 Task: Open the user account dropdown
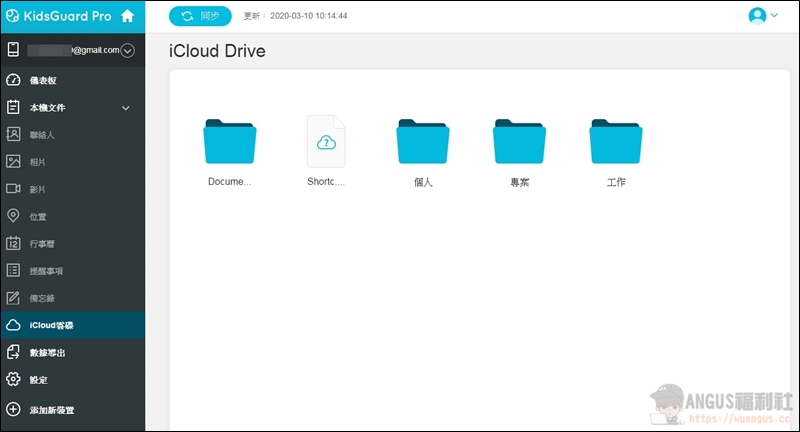coord(762,16)
